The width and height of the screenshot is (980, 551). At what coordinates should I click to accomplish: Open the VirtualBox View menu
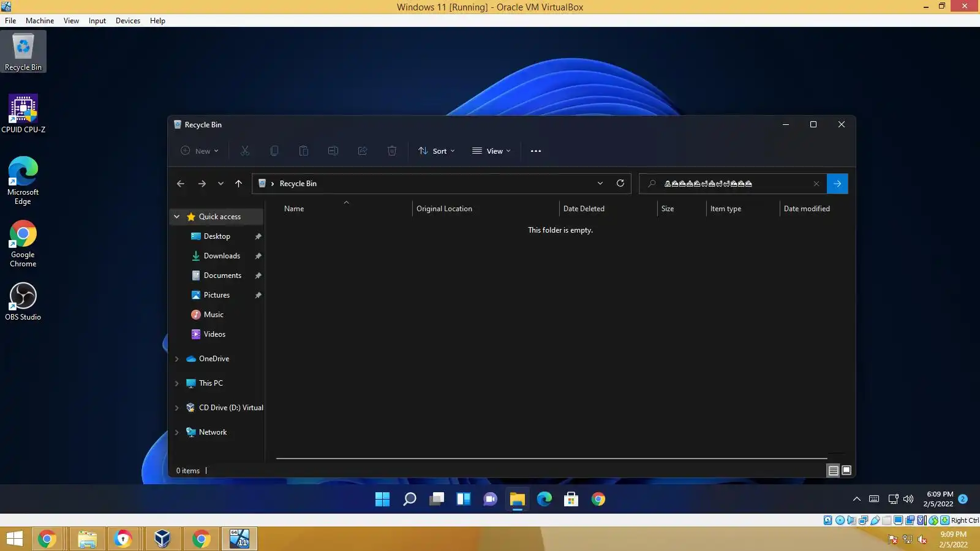[71, 21]
